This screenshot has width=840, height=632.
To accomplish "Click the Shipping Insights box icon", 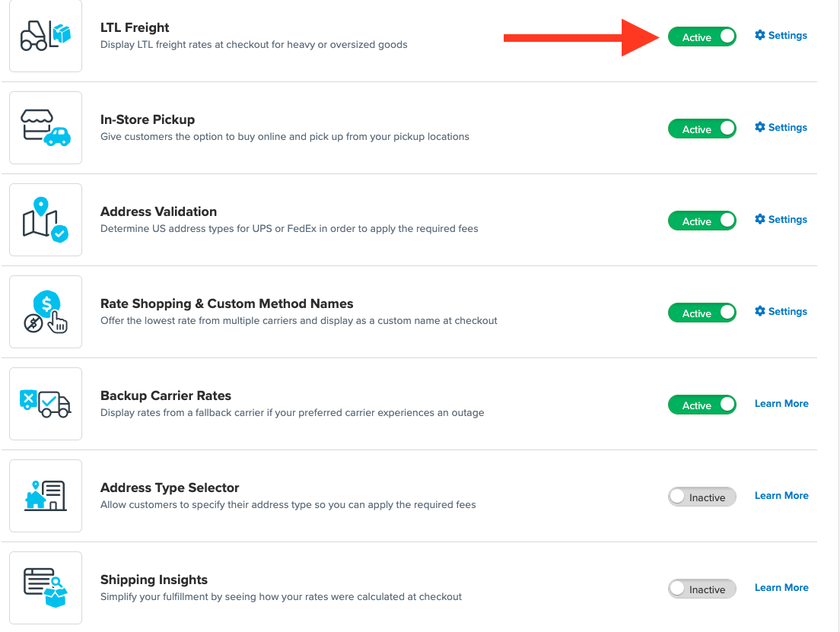I will tap(46, 588).
